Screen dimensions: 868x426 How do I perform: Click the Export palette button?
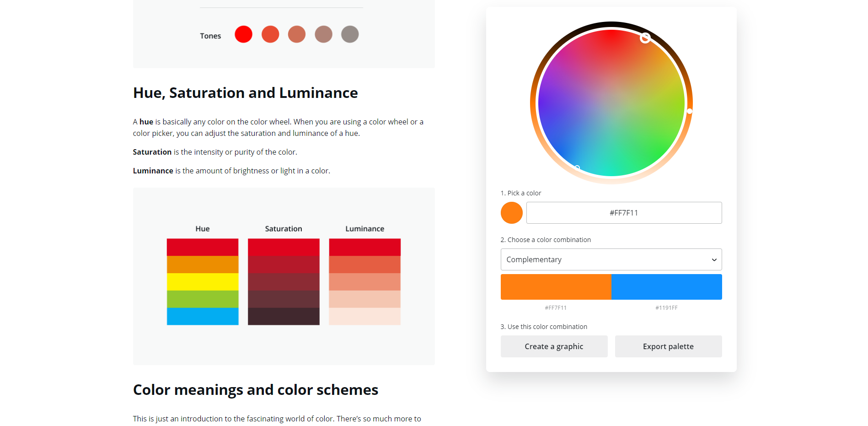pyautogui.click(x=668, y=346)
